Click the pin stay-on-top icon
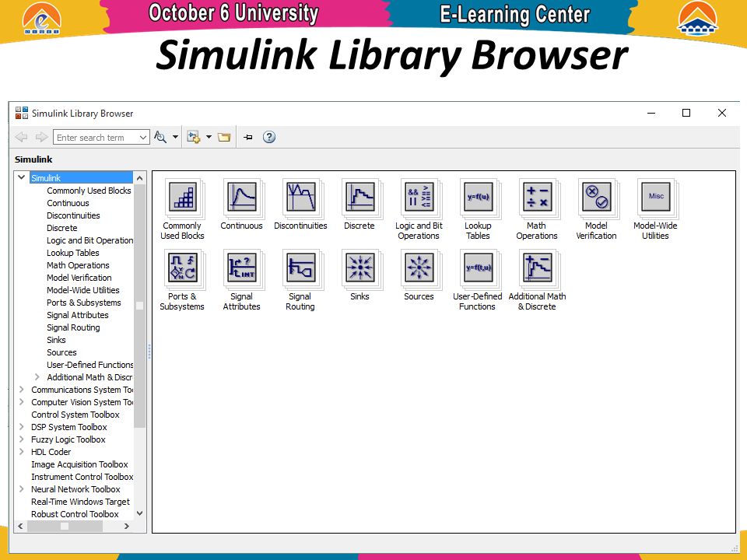Image resolution: width=747 pixels, height=560 pixels. (x=248, y=137)
